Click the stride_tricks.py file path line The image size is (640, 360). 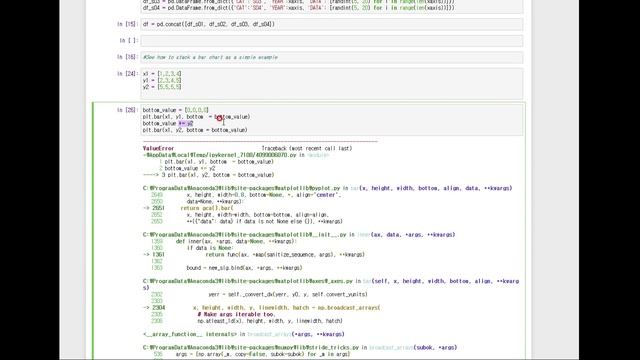click(x=300, y=348)
